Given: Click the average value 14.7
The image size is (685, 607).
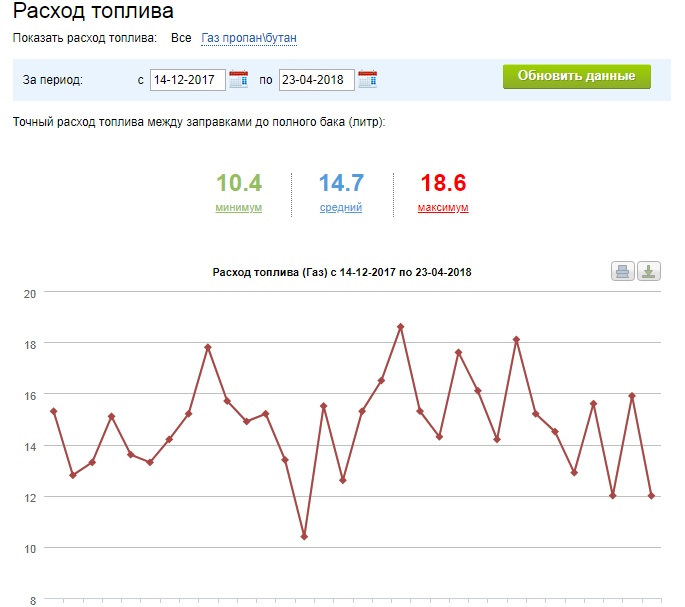Looking at the screenshot, I should point(341,183).
